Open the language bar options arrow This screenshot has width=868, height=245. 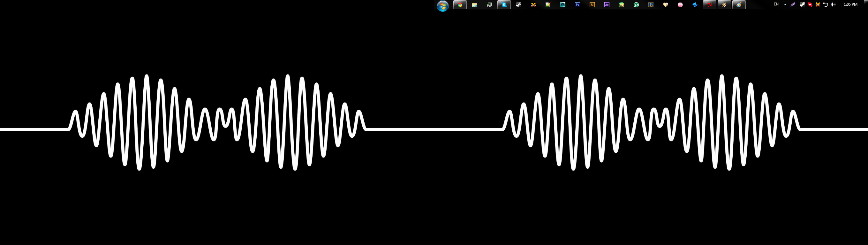click(x=785, y=5)
